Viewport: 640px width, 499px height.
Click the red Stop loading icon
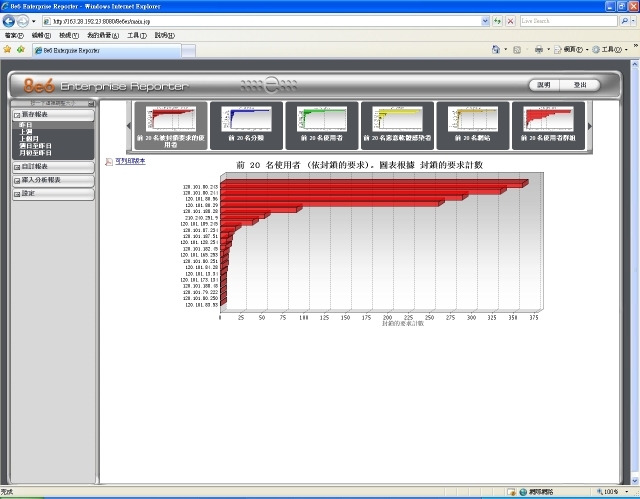point(510,21)
